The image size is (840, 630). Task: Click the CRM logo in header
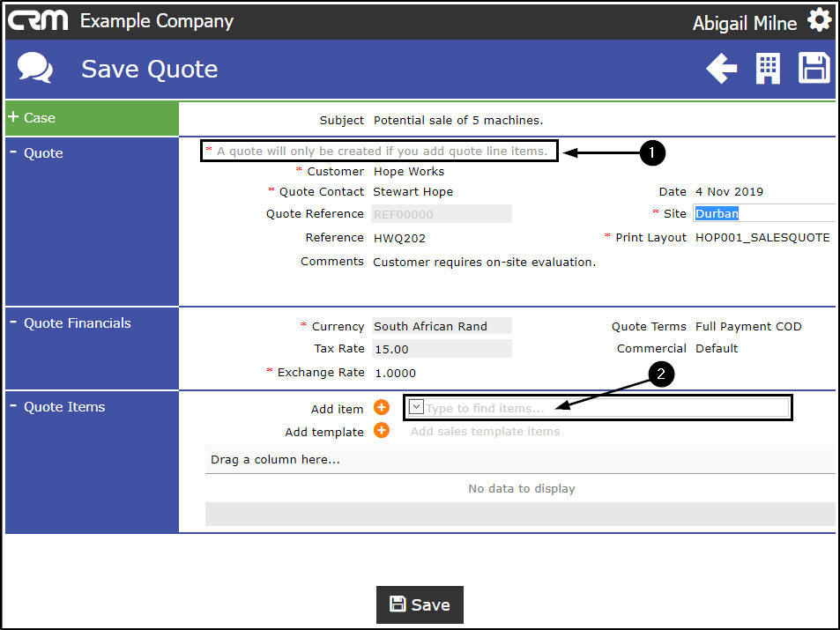pyautogui.click(x=38, y=21)
